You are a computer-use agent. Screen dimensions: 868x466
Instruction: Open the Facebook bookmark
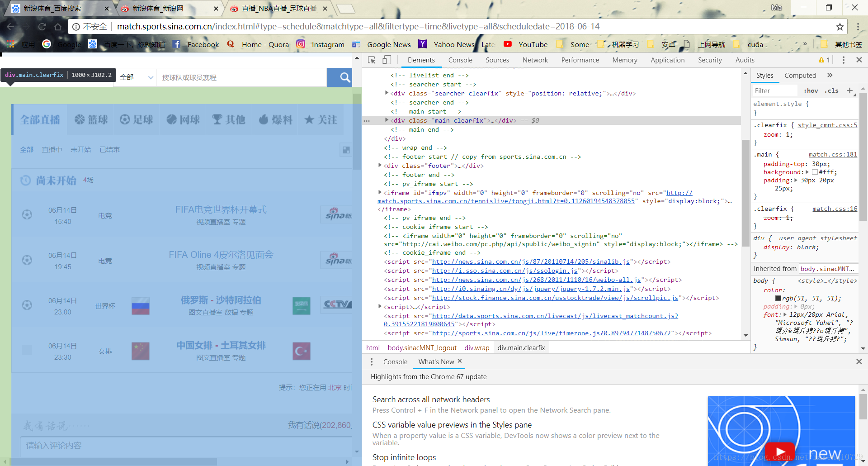click(x=196, y=44)
